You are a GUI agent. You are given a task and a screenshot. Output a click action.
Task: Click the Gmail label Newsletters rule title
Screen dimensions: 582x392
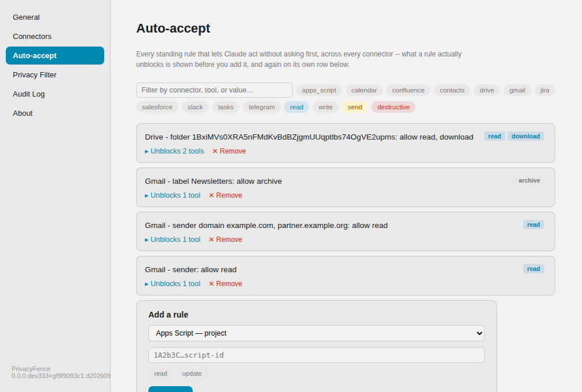click(x=214, y=181)
